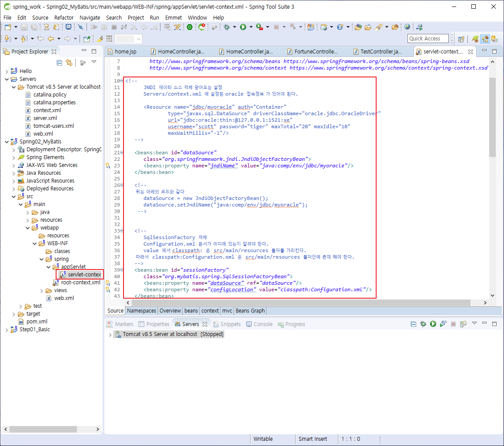
Task: Expand the Step01_Basic project
Action: [x=7, y=330]
